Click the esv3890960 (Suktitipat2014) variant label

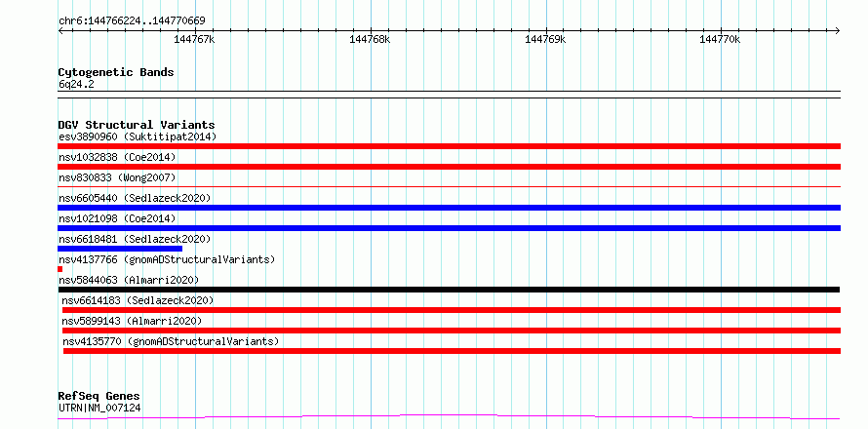point(138,136)
